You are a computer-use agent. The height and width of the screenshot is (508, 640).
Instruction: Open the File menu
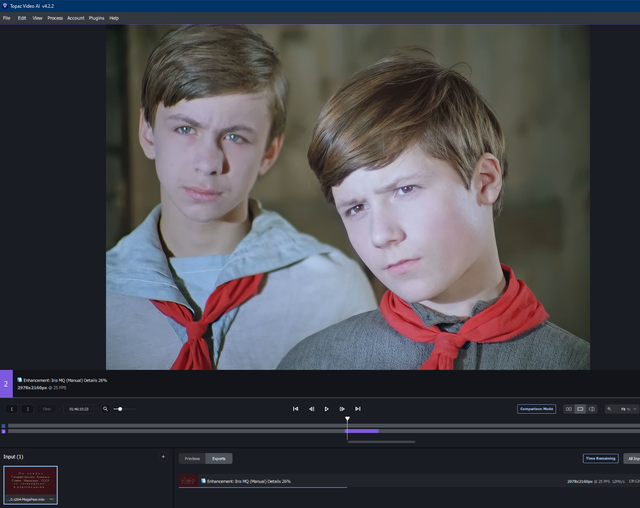tap(7, 18)
